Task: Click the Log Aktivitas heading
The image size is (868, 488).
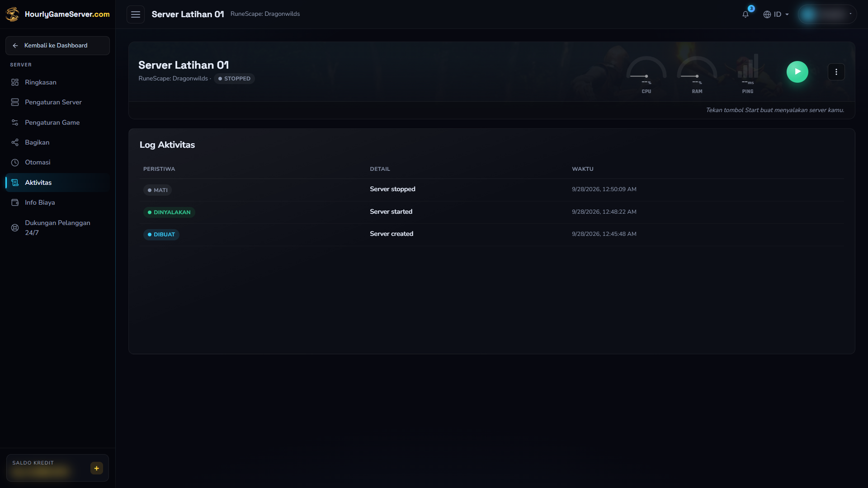Action: (167, 145)
